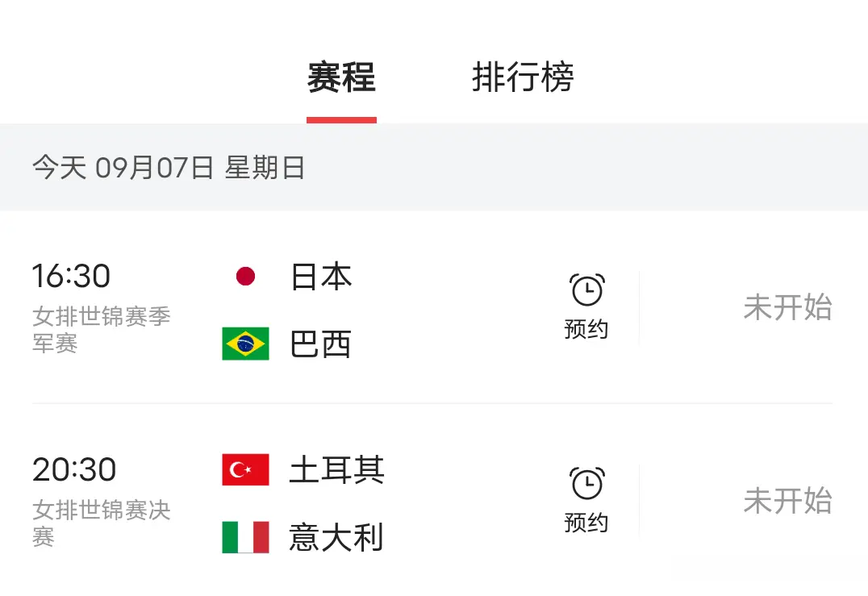Switch to the 赛程 tab
The image size is (868, 596).
340,78
